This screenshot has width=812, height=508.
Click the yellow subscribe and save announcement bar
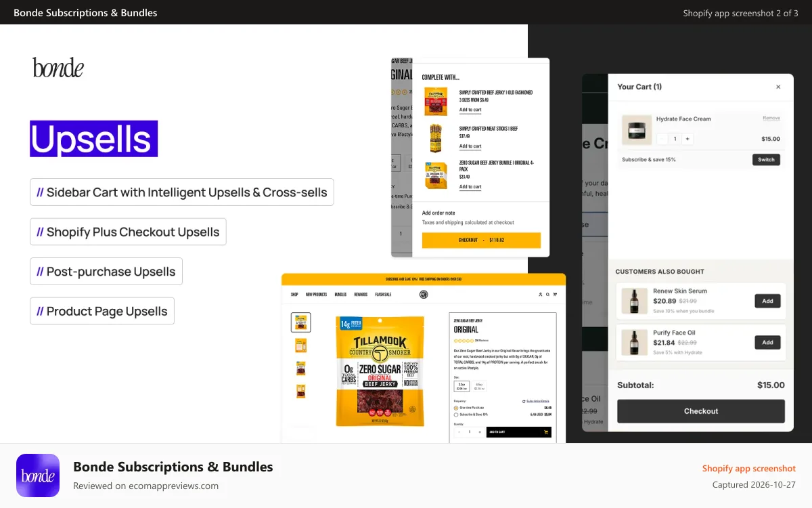tap(424, 279)
